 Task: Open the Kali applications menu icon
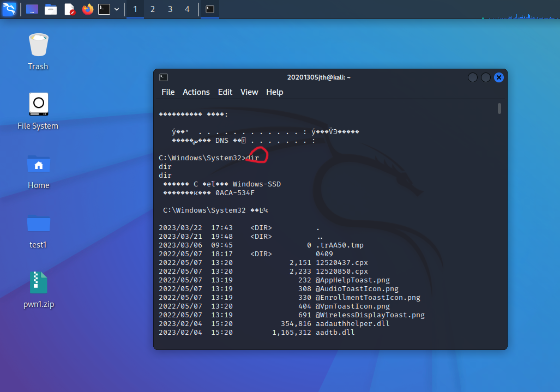(9, 9)
